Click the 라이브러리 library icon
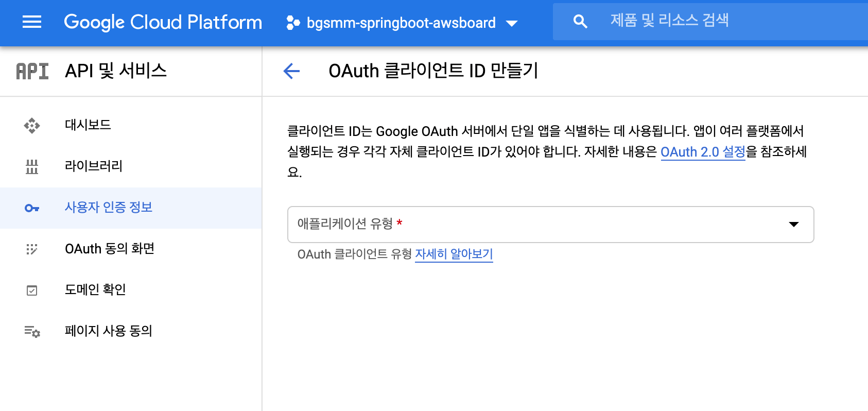This screenshot has height=411, width=868. [32, 167]
